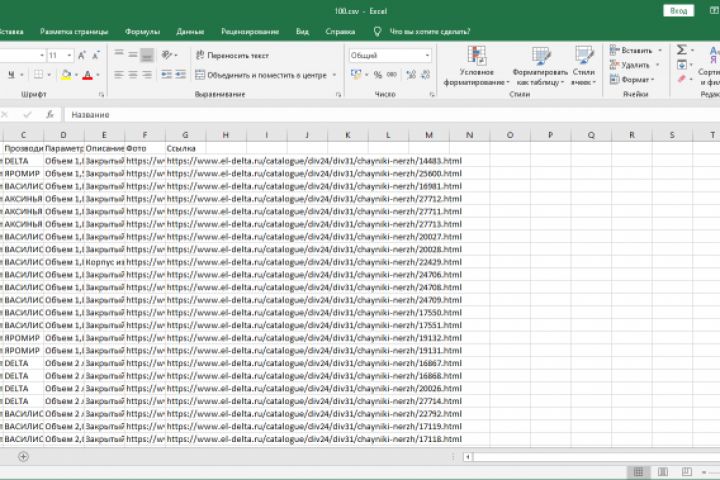The height and width of the screenshot is (480, 720).
Task: Click 'Вставить' cells button
Action: tap(631, 51)
